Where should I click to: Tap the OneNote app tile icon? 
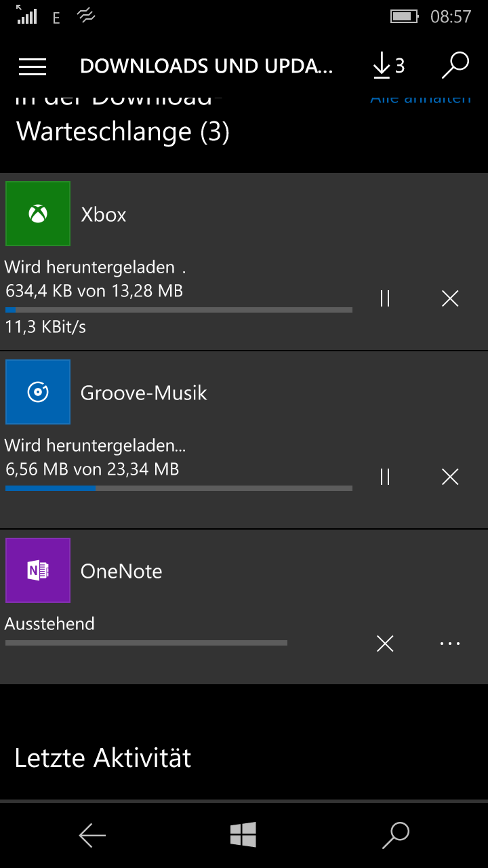pyautogui.click(x=38, y=570)
